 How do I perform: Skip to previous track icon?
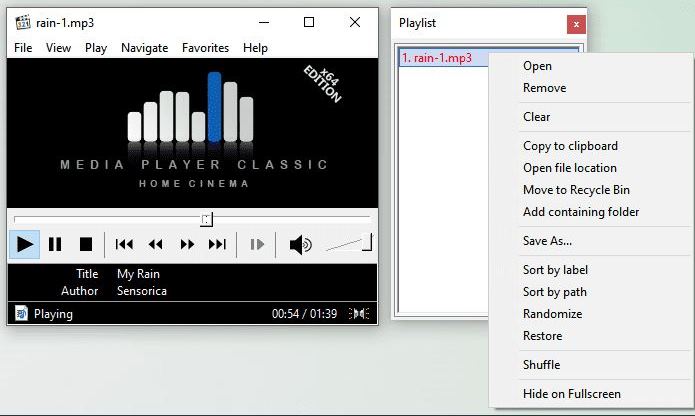124,244
